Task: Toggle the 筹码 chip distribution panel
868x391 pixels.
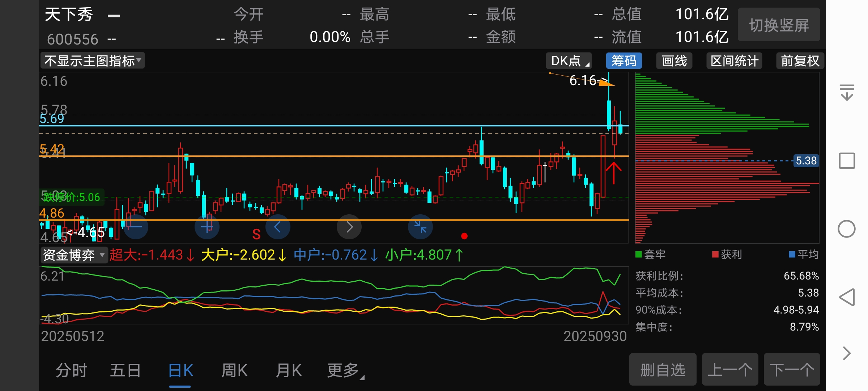Action: [624, 61]
